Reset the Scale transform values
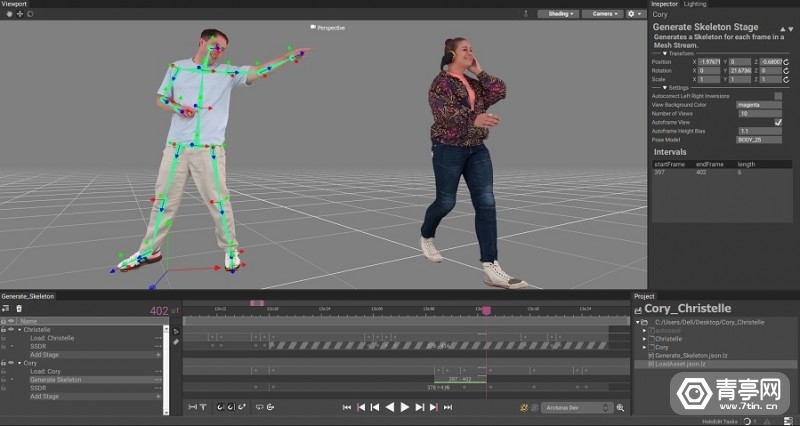The image size is (800, 426). 787,80
